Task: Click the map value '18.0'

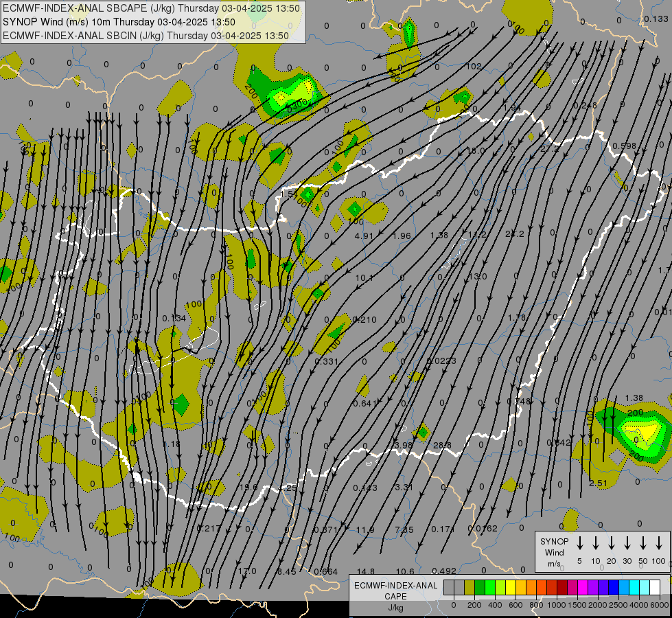Action: point(476,150)
